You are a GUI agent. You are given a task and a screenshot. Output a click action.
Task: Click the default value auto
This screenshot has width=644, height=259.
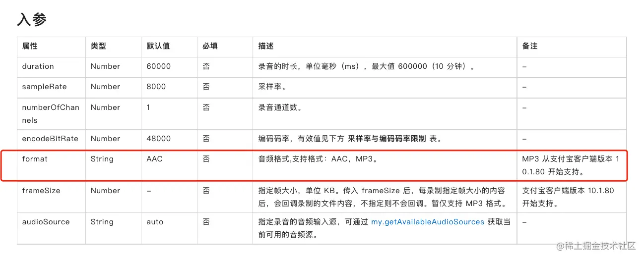155,222
